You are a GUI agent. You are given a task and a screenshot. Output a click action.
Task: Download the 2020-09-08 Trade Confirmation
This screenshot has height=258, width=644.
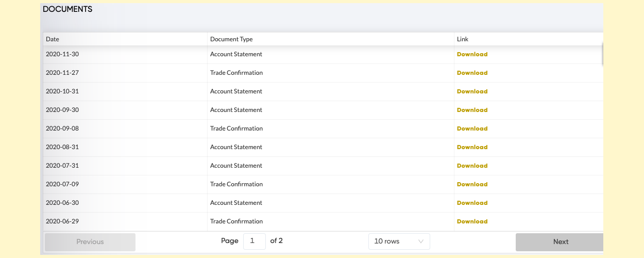point(472,128)
